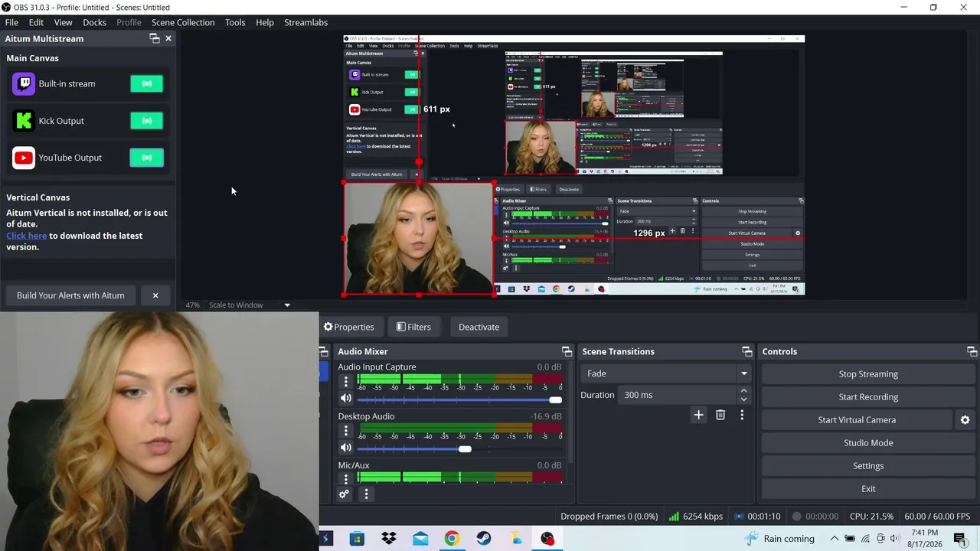Follow the 'Click here' download link
The height and width of the screenshot is (551, 980).
tap(27, 236)
